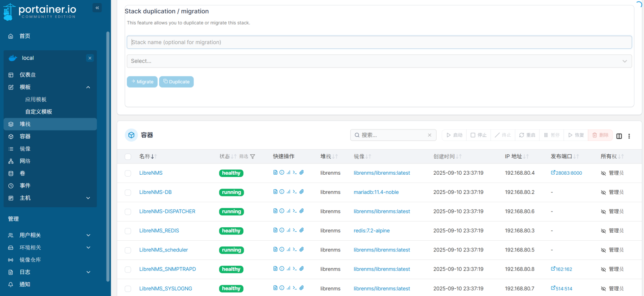Open the three-dot table settings menu
The image size is (644, 296).
[629, 136]
